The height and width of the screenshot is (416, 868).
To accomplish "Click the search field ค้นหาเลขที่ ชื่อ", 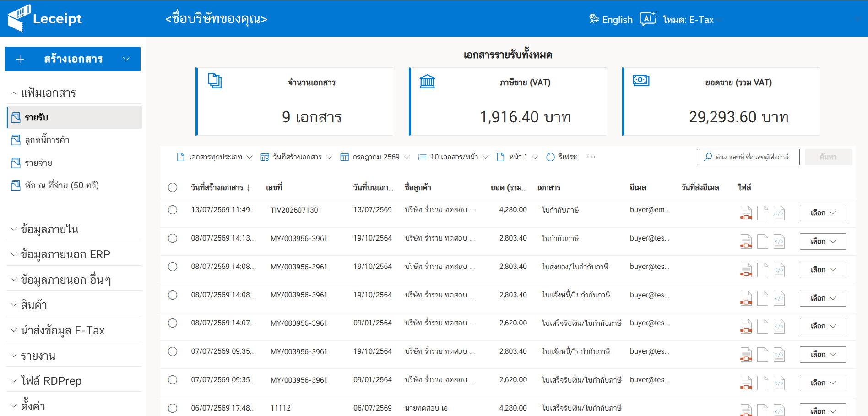I will click(748, 157).
